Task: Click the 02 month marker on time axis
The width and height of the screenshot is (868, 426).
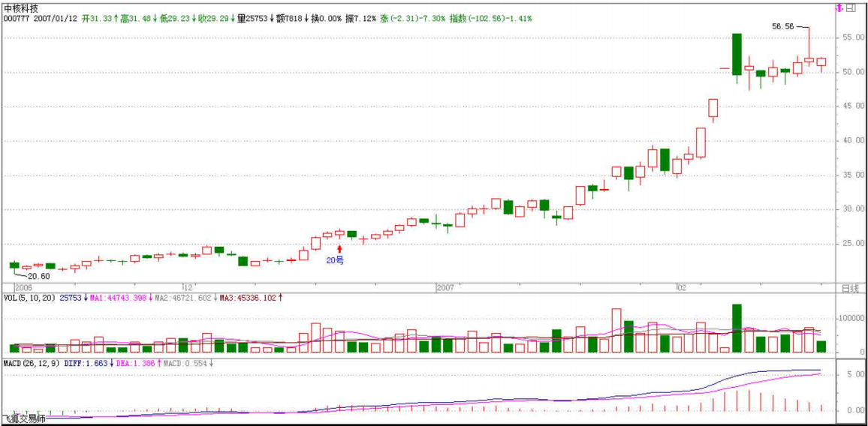Action: tap(681, 287)
